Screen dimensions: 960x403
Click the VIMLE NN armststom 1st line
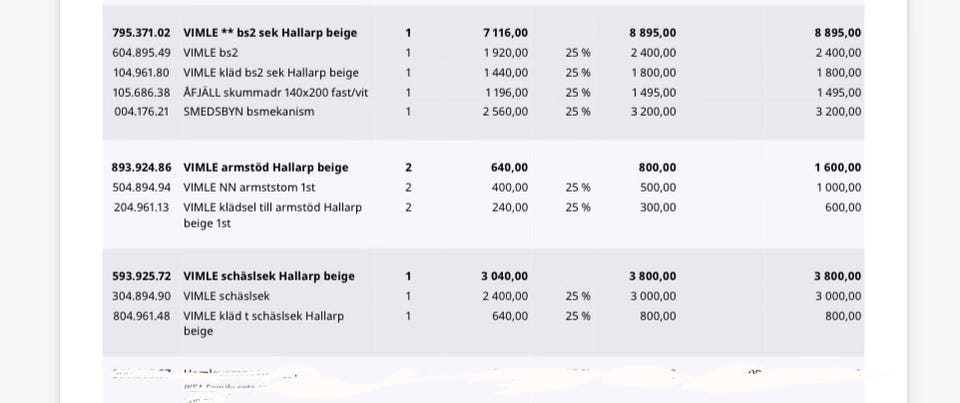(x=483, y=187)
